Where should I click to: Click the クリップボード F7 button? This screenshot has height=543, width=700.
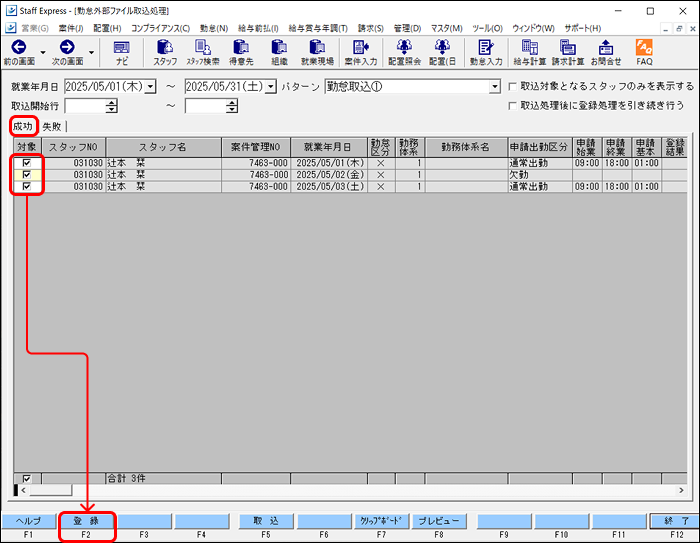pos(381,521)
